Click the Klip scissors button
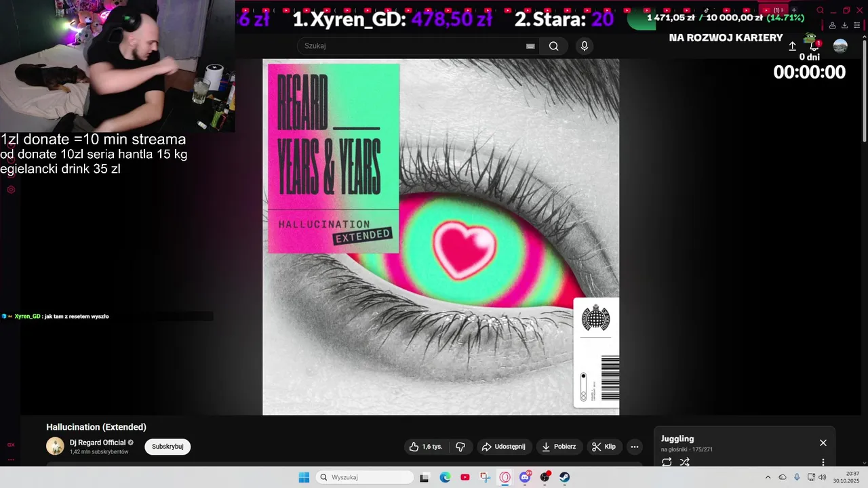868x488 pixels. coord(604,447)
